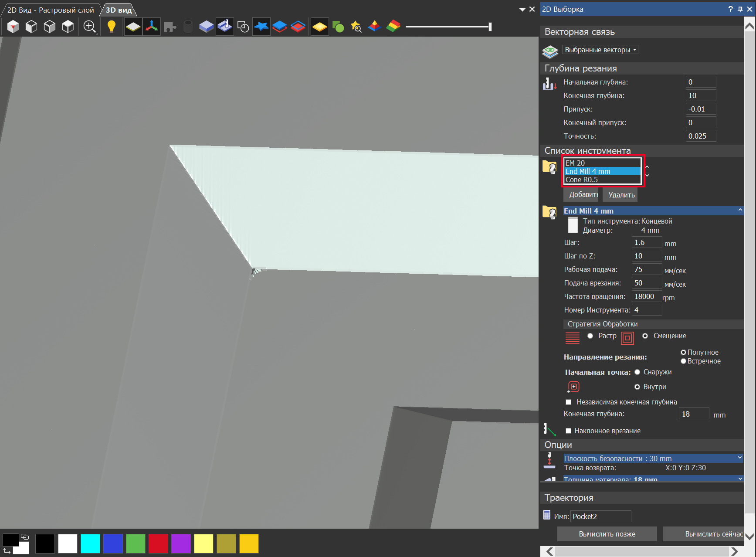Open the Выбранные векторы dropdown

[600, 50]
